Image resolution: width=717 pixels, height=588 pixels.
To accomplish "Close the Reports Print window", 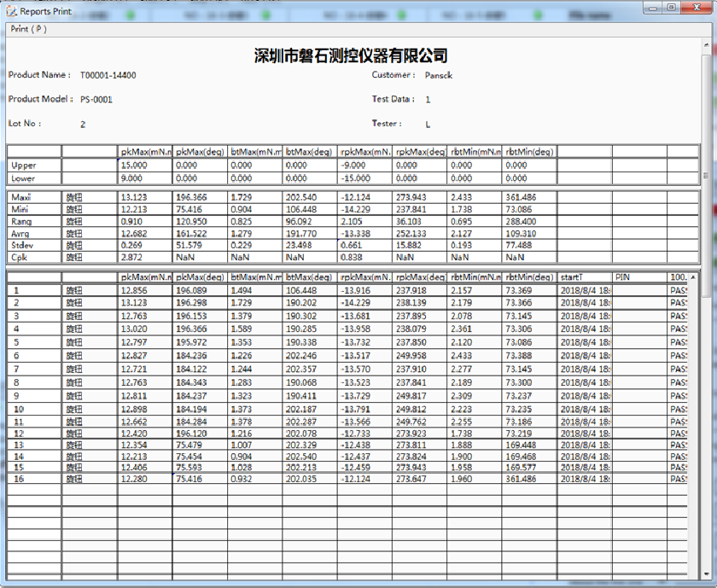I will coord(697,8).
